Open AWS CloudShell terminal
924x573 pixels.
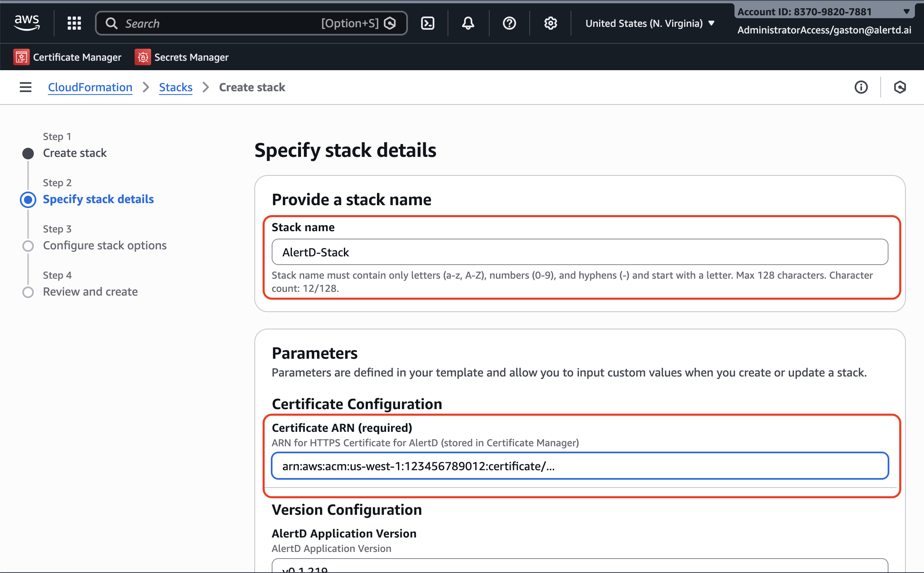tap(428, 23)
